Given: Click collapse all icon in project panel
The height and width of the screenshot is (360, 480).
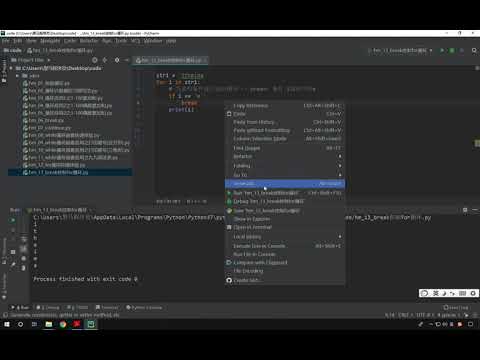Looking at the screenshot, I should [105, 60].
